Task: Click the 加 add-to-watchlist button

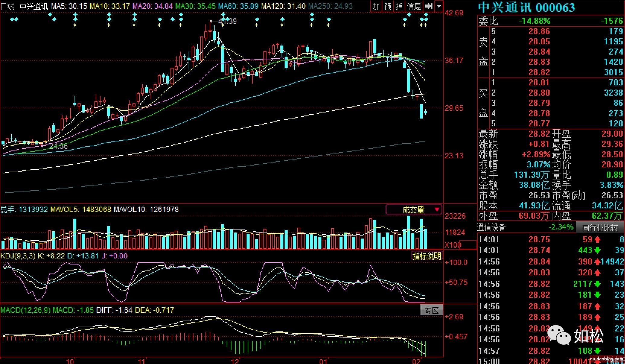Action: pyautogui.click(x=376, y=6)
